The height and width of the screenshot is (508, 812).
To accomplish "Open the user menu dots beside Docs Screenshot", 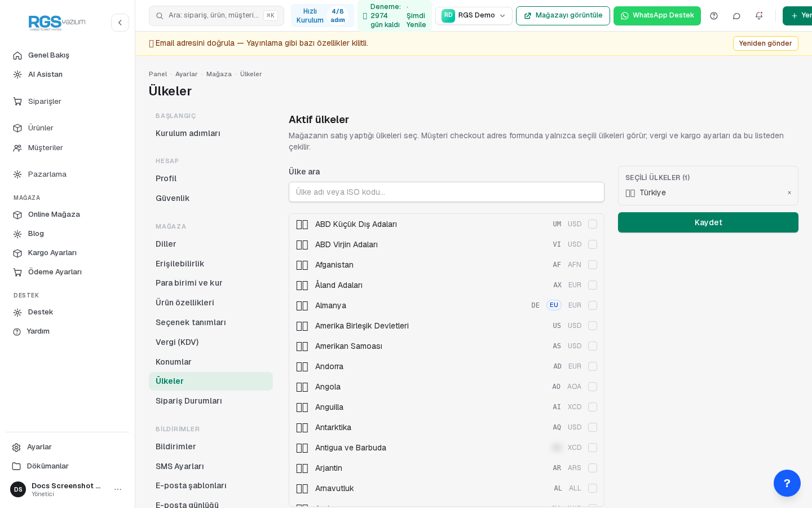I will (x=118, y=489).
